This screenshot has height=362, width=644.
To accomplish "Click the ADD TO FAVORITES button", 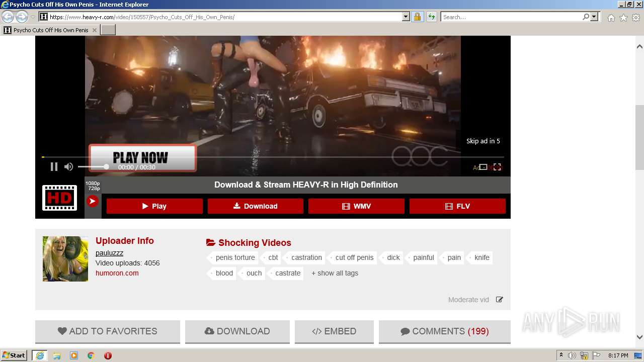I will pos(108,332).
